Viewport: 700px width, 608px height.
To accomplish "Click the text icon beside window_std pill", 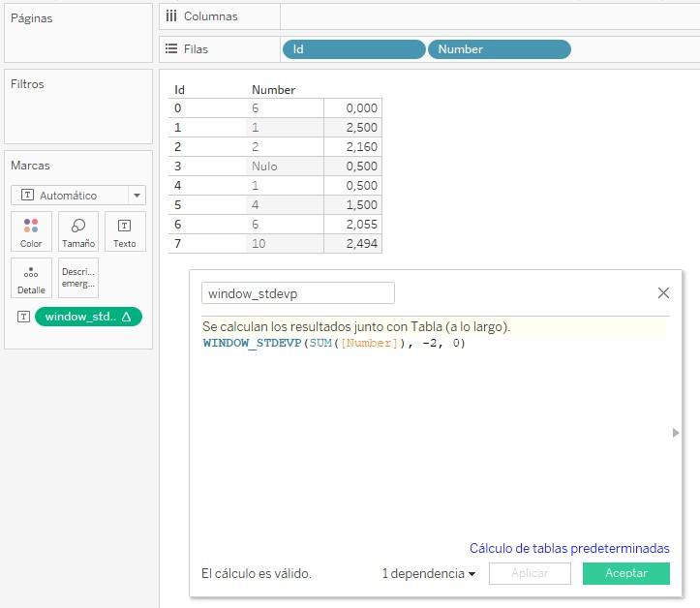I will 22,317.
